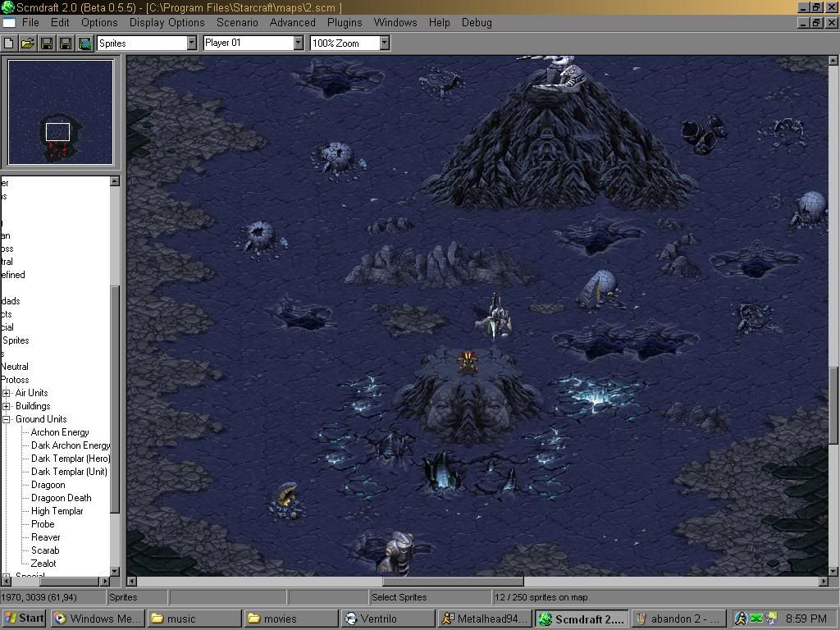Image resolution: width=840 pixels, height=630 pixels.
Task: Collapse the Ground Units tree node
Action: click(7, 419)
